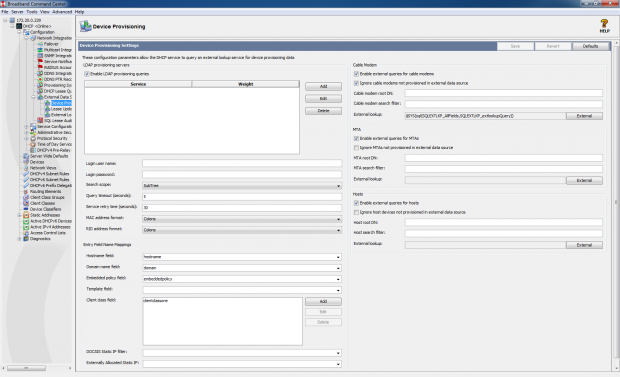Image resolution: width=620 pixels, height=377 pixels.
Task: Click the Provisioning Sync tree icon
Action: pos(40,85)
